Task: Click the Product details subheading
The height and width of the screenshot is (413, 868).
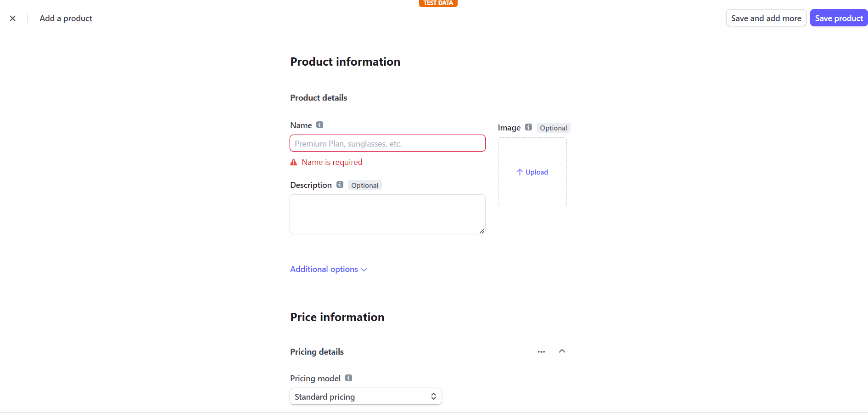Action: [x=319, y=98]
